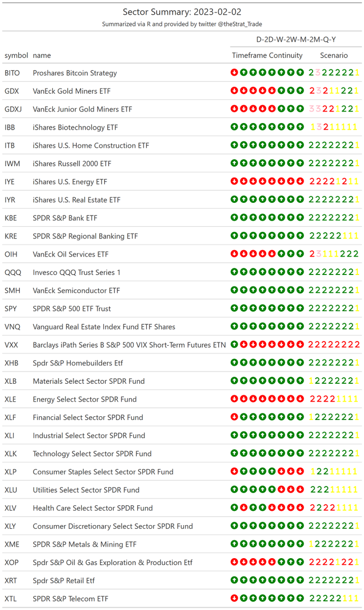This screenshot has height=610, width=364.
Task: Click the 'name' column header
Action: (x=42, y=55)
